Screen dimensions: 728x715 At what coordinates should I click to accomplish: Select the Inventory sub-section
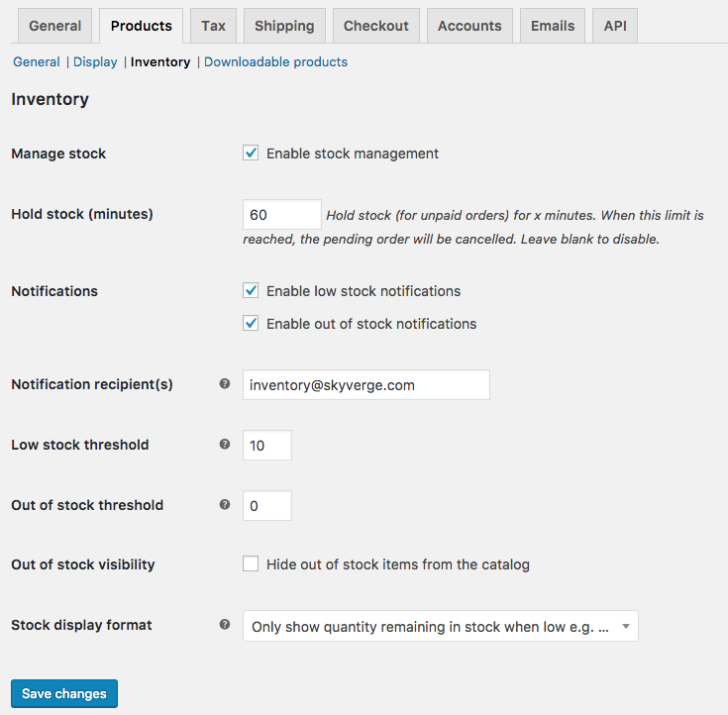(x=160, y=61)
